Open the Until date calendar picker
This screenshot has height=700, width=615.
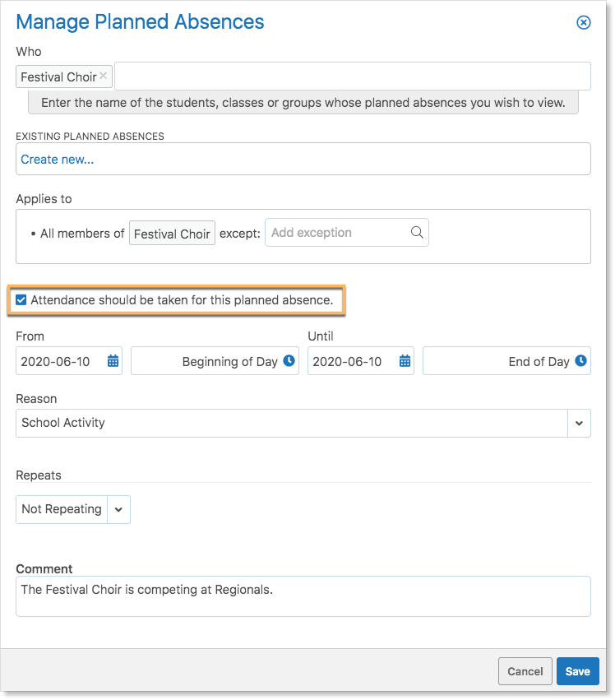point(405,361)
